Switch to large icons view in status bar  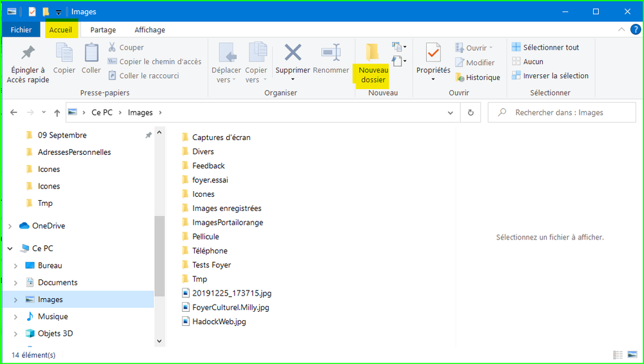click(x=632, y=355)
